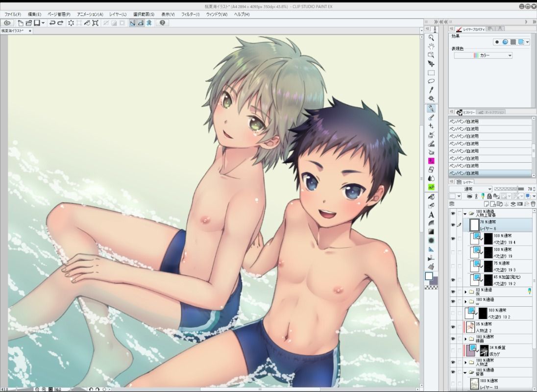
Task: Click the tone effect checkered button
Action: 513,42
